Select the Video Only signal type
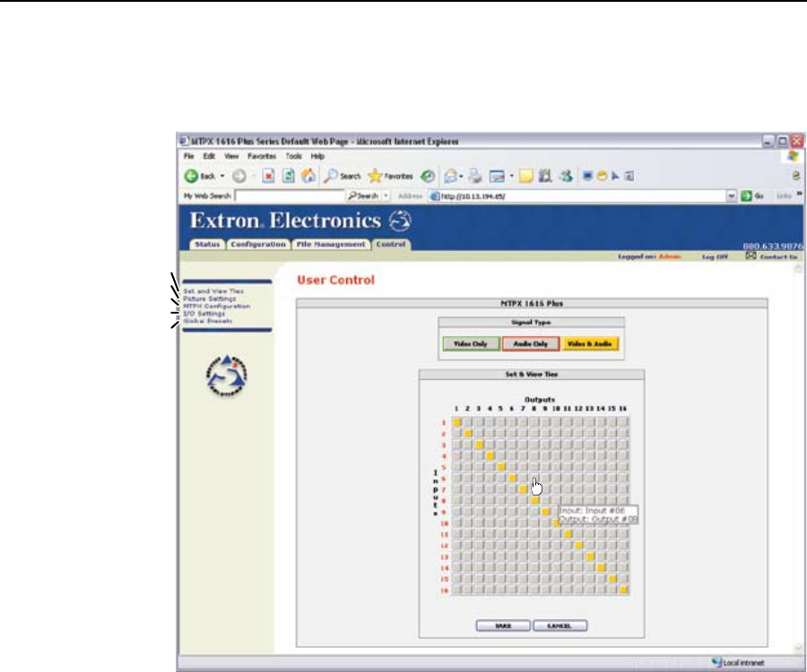This screenshot has width=807, height=672. tap(471, 343)
